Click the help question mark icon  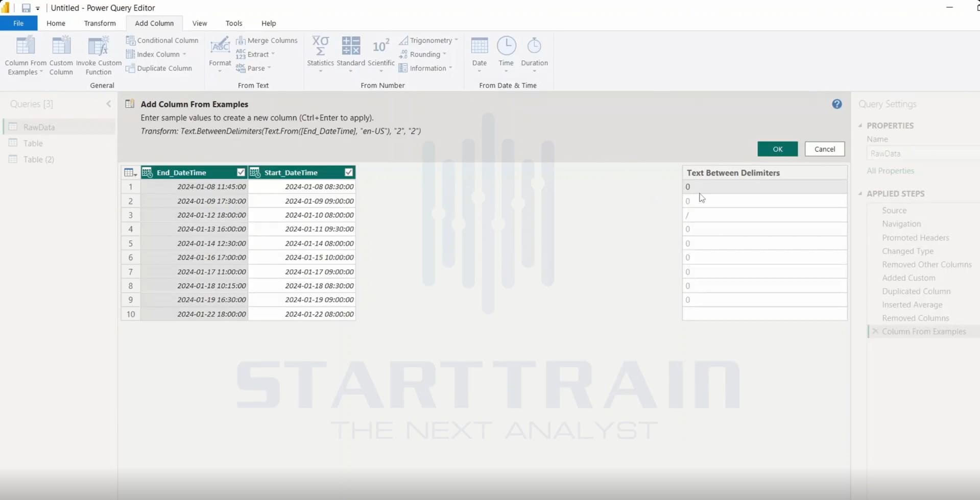[836, 104]
